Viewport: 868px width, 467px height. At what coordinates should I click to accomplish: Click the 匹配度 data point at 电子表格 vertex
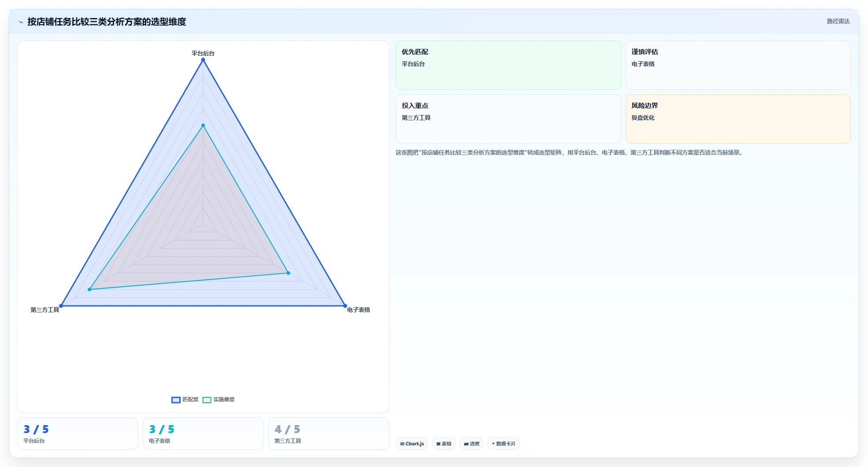click(345, 306)
